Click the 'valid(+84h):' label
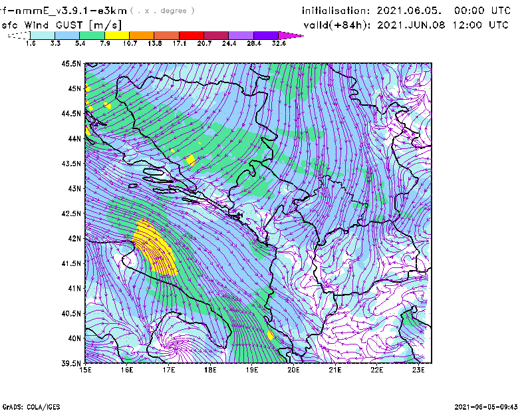 coord(337,25)
